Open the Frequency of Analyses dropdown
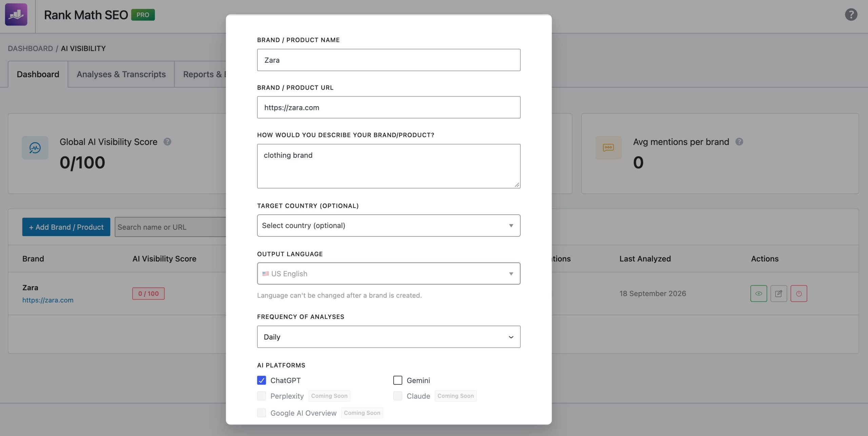The width and height of the screenshot is (868, 436). (x=389, y=337)
